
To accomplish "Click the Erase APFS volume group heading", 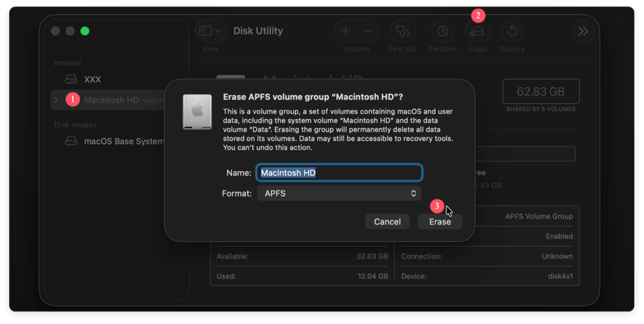I will [x=313, y=97].
